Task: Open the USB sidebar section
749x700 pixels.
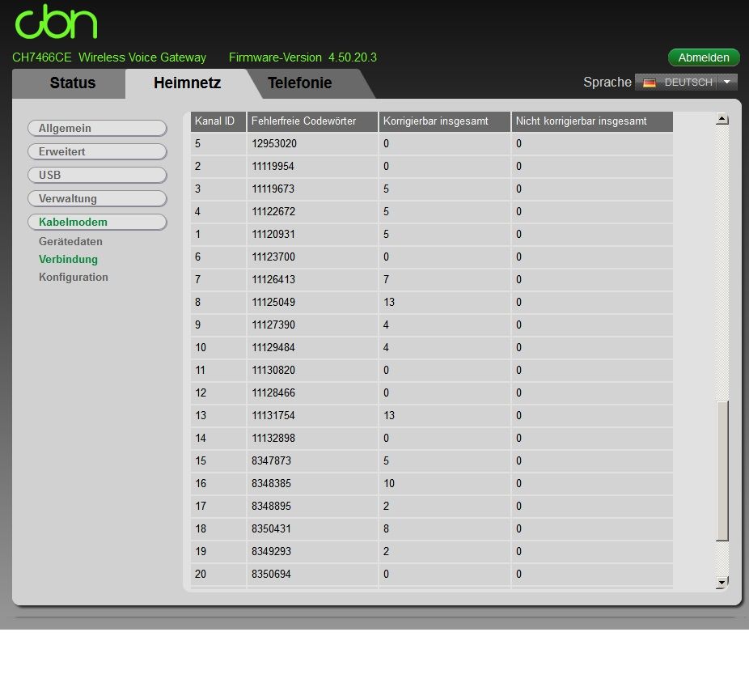Action: (x=97, y=175)
